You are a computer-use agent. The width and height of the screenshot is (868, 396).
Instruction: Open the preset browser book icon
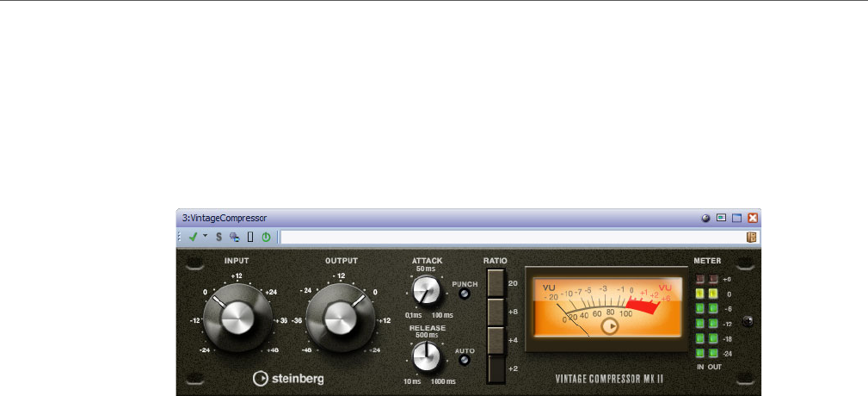click(751, 237)
